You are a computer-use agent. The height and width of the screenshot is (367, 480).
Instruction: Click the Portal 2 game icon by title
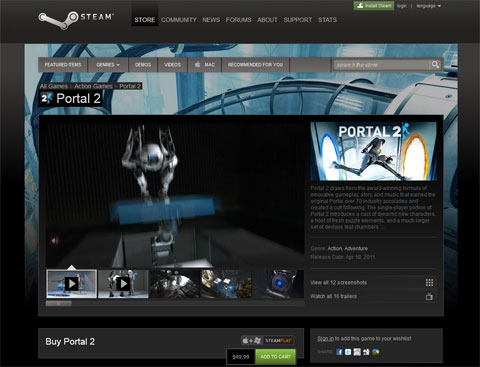[47, 98]
